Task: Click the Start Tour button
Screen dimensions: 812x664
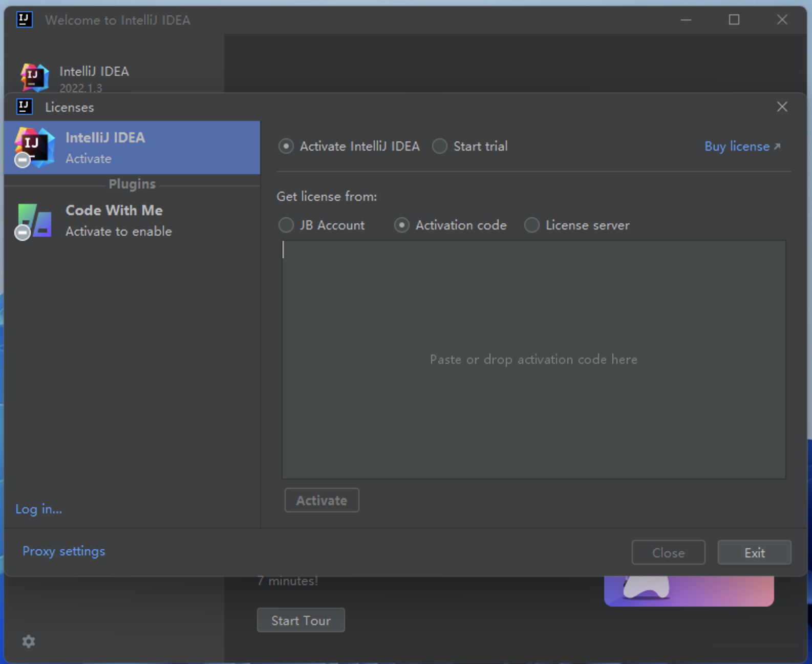Action: point(301,620)
